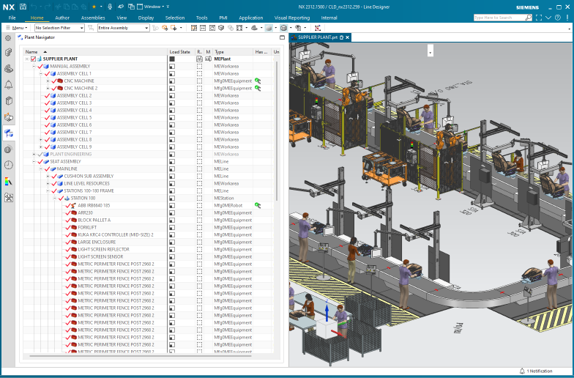Click the Save icon in title bar

coord(23,7)
